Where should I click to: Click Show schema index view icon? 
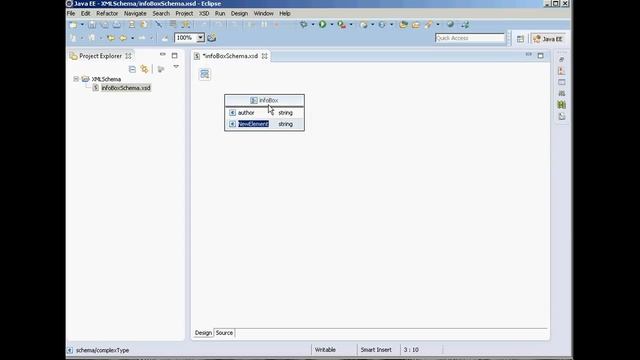(x=205, y=74)
